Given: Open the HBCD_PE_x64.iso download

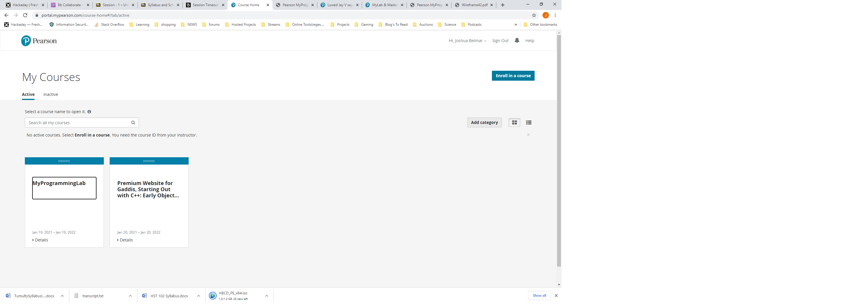Looking at the screenshot, I should [x=232, y=296].
